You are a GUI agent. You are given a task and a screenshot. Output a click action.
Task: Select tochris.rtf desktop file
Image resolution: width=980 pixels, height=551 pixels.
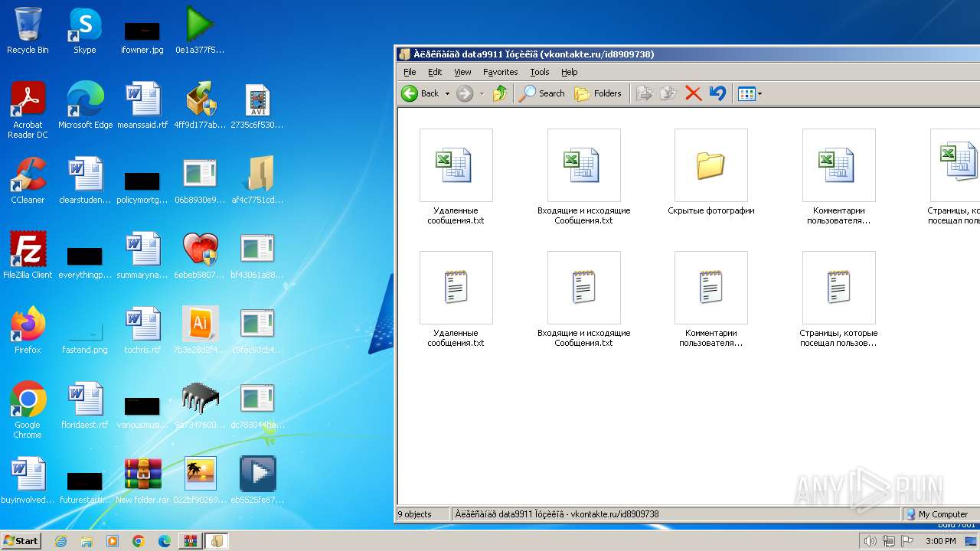142,331
